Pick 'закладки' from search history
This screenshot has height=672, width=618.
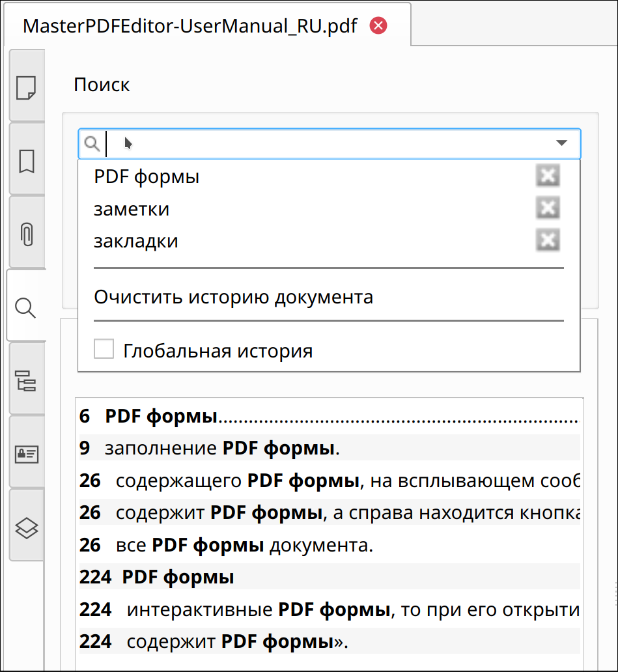pos(136,242)
